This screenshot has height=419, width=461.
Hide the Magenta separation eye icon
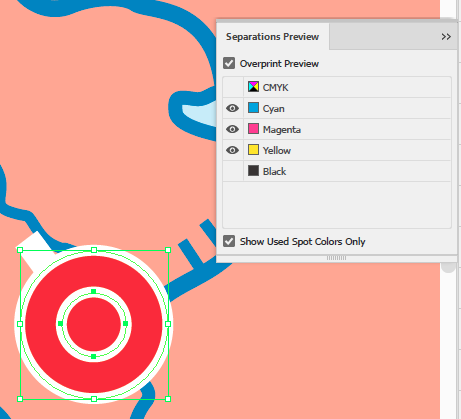[x=233, y=129]
